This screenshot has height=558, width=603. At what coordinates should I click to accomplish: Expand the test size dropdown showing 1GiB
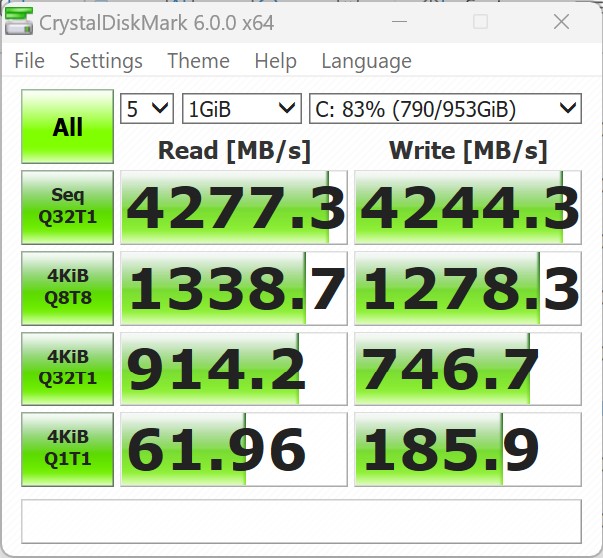point(242,108)
